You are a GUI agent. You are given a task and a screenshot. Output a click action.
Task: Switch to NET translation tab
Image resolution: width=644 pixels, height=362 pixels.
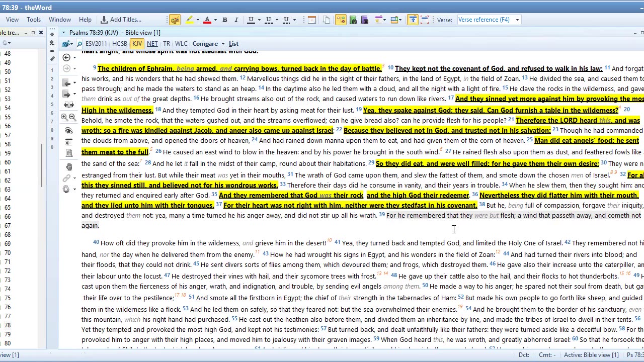[x=152, y=44]
